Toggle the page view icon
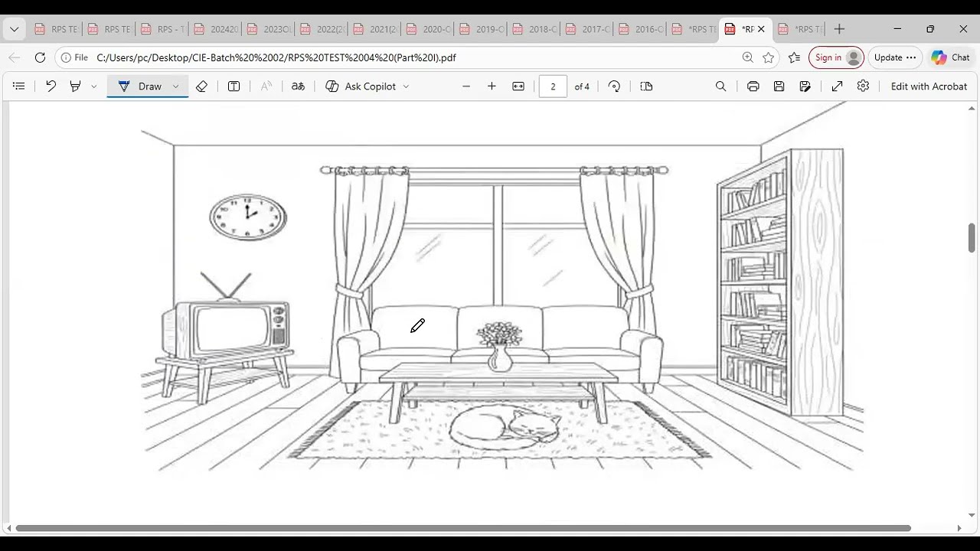The image size is (980, 551). (x=646, y=86)
